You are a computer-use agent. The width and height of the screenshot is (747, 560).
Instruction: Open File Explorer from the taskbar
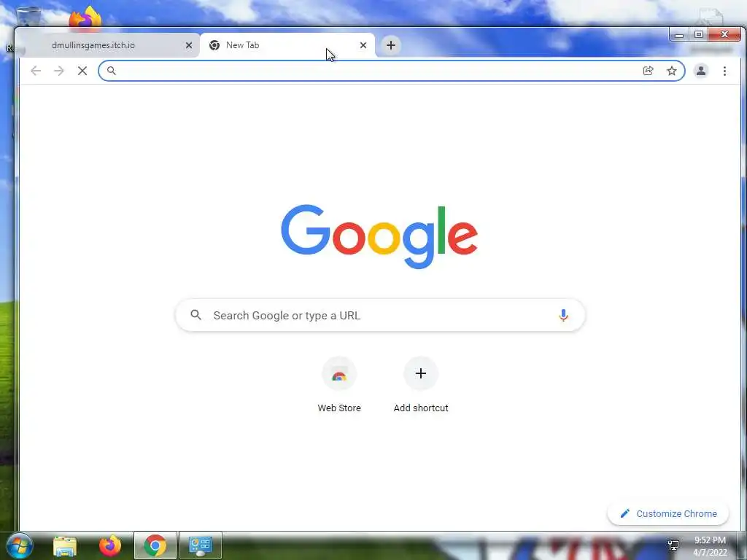65,545
